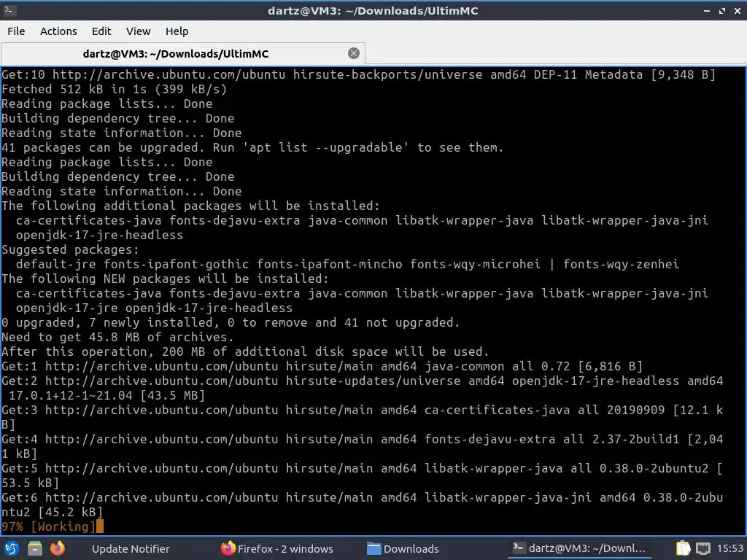Click the terminal icon in the title bar
Viewport: 747px width, 560px height.
(x=9, y=10)
